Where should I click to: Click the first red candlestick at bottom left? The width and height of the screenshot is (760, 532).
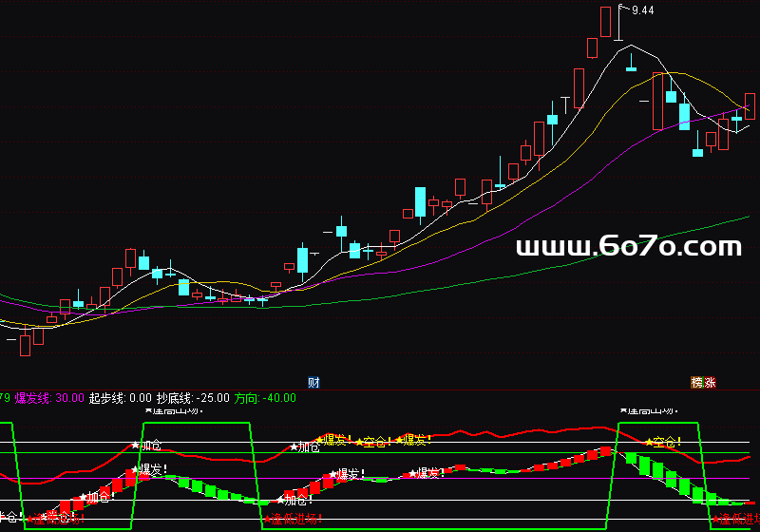coord(26,344)
